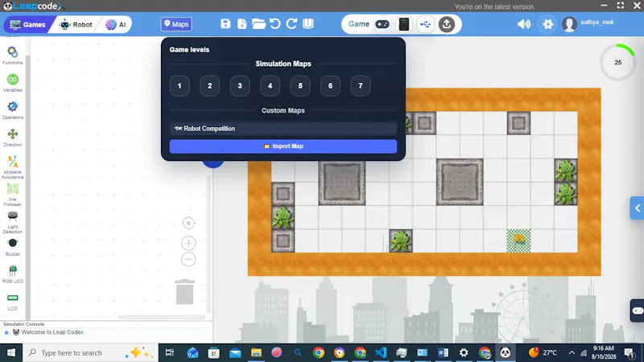644x362 pixels.
Task: Open the Buzzer block category
Action: (x=12, y=247)
